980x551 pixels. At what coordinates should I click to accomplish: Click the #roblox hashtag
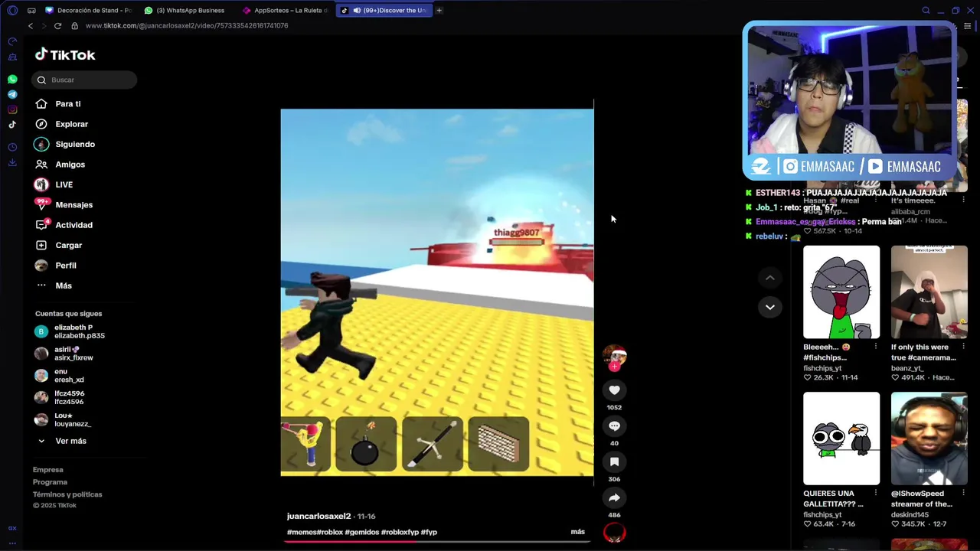330,532
